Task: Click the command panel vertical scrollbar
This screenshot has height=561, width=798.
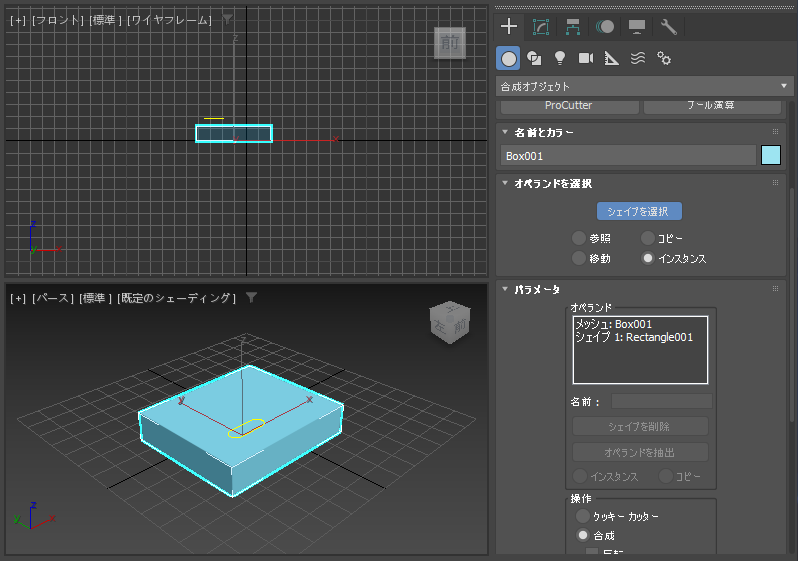Action: coord(791,305)
